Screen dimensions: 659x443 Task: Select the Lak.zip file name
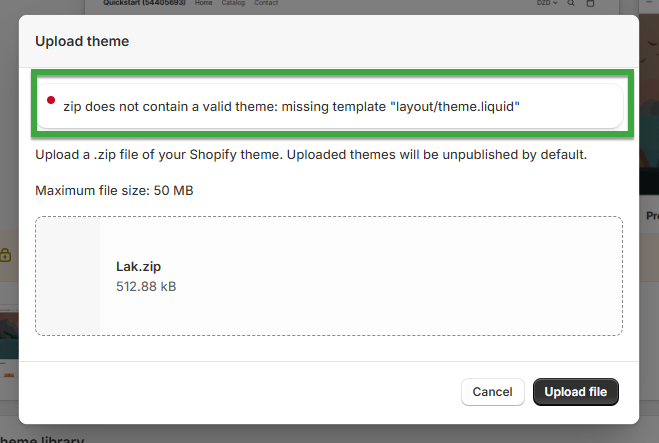click(x=138, y=266)
